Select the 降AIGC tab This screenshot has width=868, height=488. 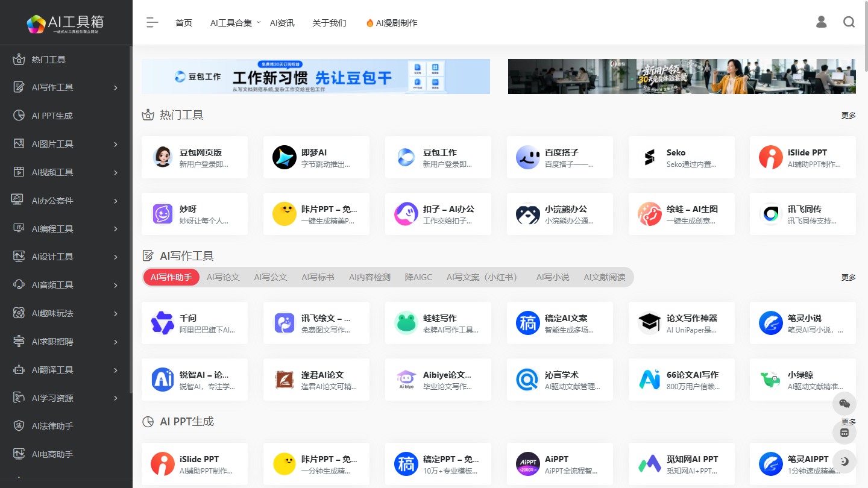click(x=418, y=277)
